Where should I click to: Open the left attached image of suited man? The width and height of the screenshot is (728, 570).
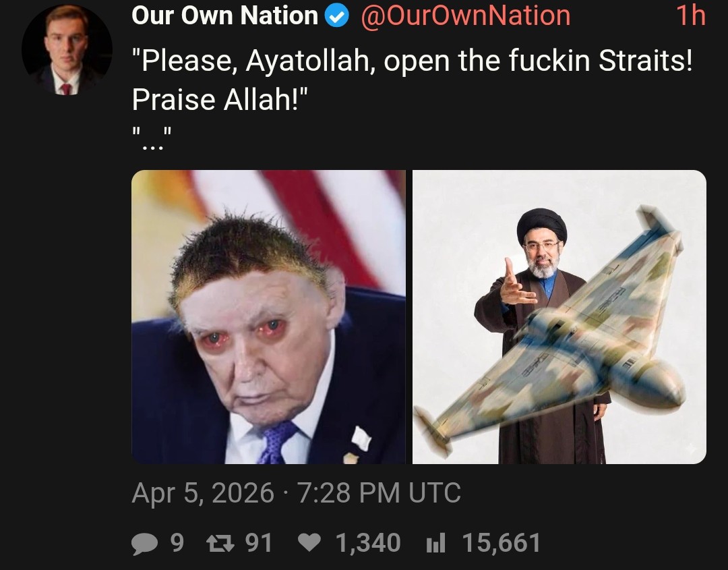click(268, 317)
